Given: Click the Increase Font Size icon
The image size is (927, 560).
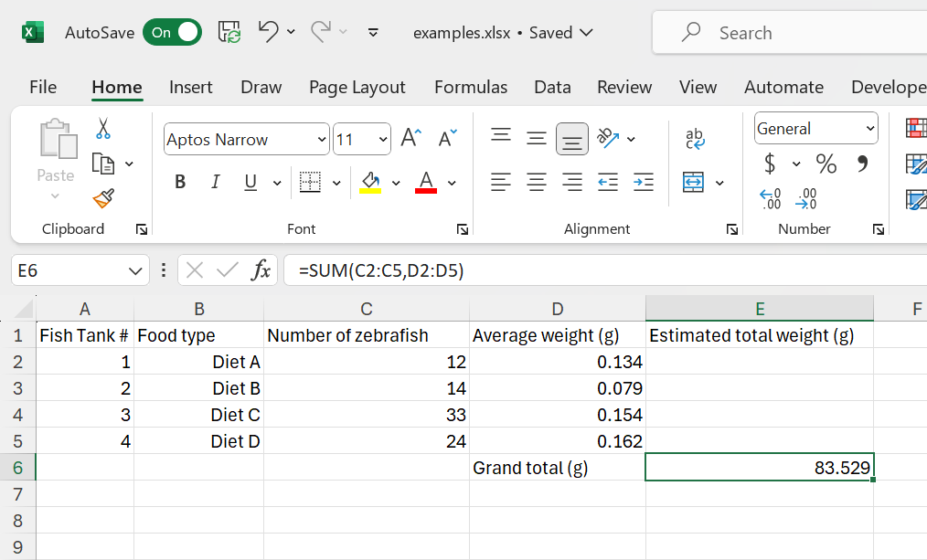Looking at the screenshot, I should coord(411,139).
